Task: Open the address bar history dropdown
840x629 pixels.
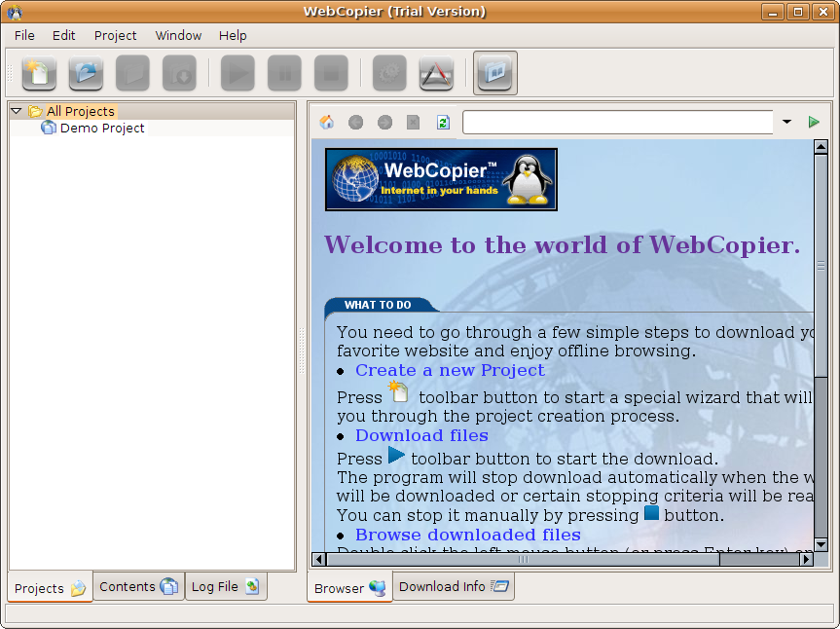Action: (786, 122)
